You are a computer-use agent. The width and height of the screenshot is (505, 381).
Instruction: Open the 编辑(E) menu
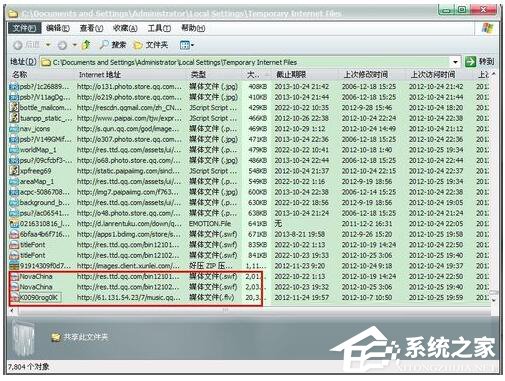click(58, 28)
